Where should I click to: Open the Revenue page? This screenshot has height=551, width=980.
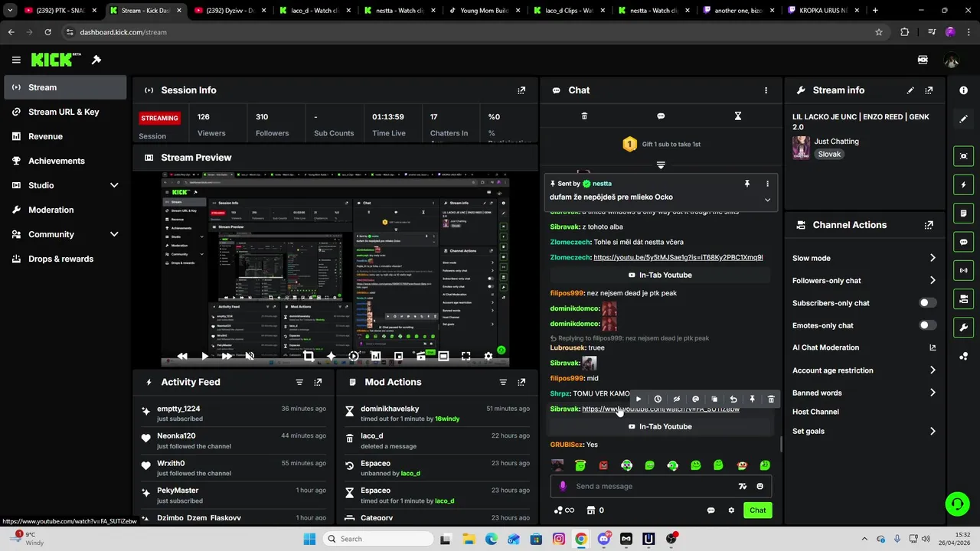tap(65, 136)
